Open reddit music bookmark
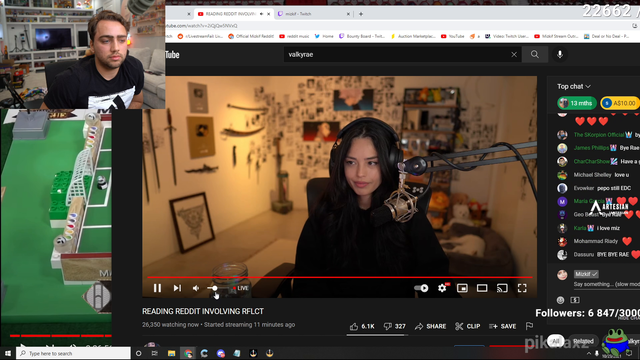Viewport: 640px width, 360px height. [x=294, y=36]
